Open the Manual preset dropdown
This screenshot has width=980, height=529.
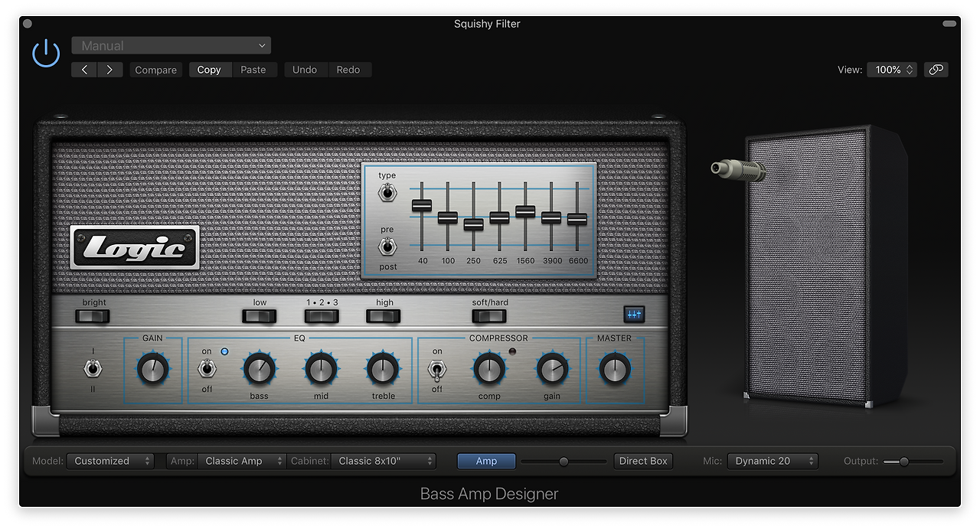[171, 46]
